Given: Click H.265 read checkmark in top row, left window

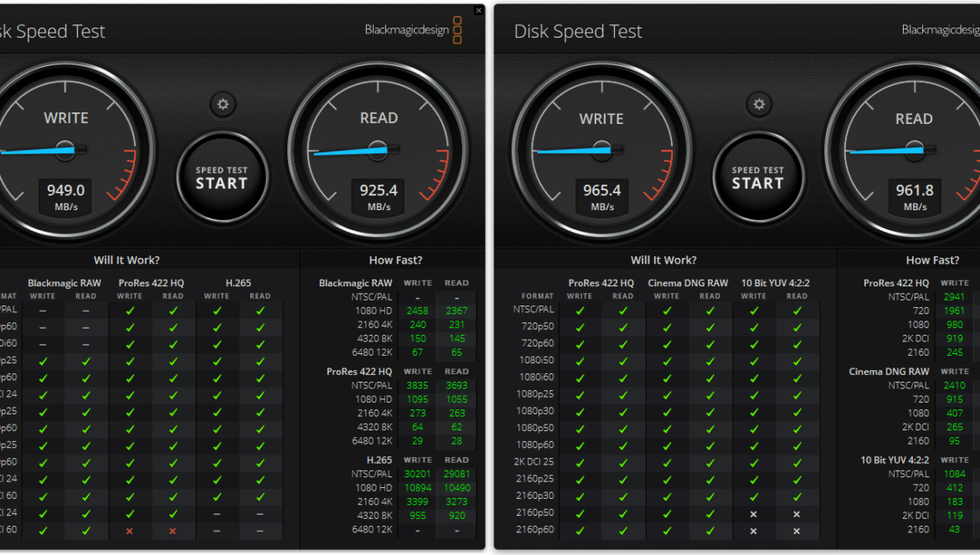Looking at the screenshot, I should click(x=260, y=311).
